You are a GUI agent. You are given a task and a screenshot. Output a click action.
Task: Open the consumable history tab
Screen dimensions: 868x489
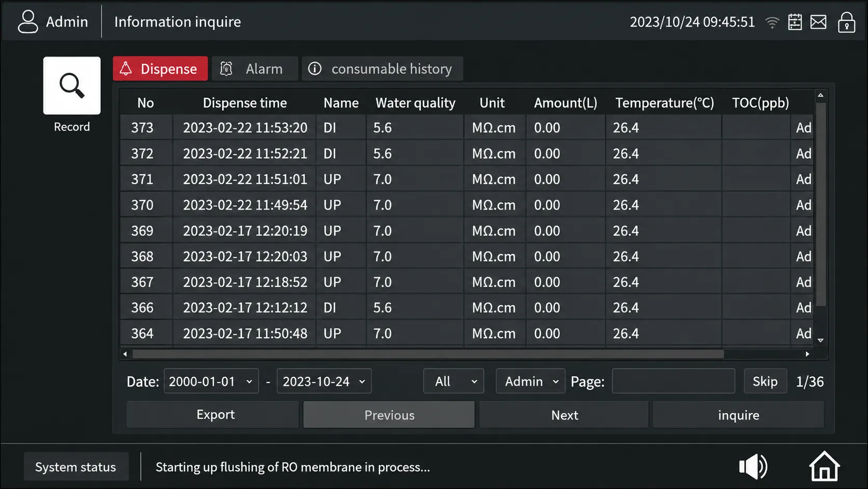click(382, 69)
